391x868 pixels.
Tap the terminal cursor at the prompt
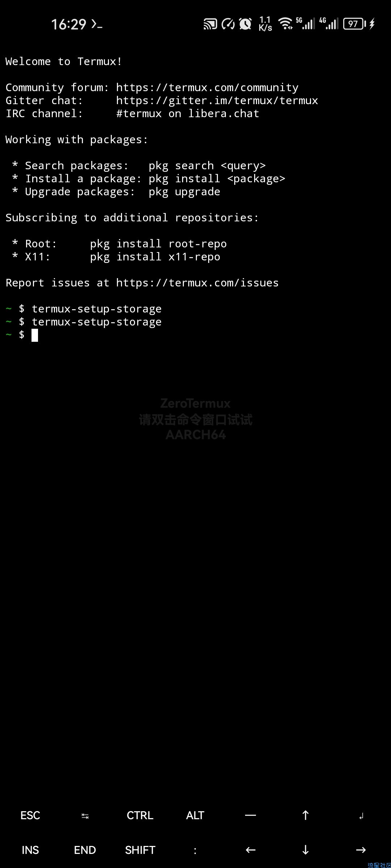point(35,335)
